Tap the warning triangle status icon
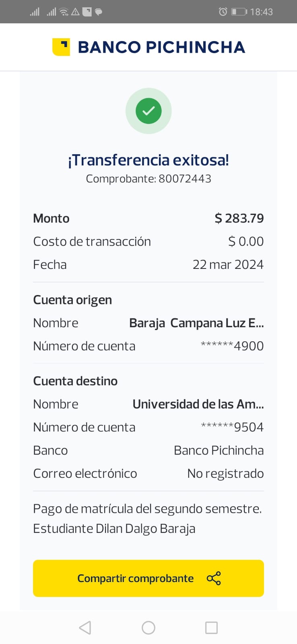 pos(75,12)
